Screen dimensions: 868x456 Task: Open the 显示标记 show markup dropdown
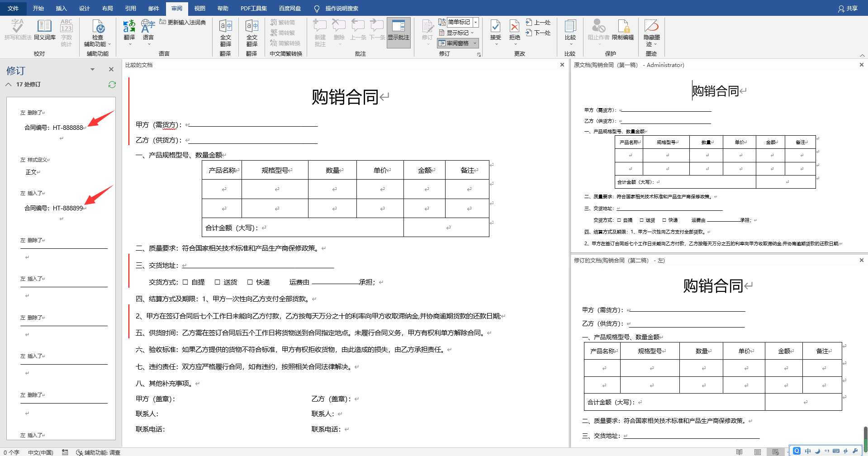pyautogui.click(x=457, y=33)
